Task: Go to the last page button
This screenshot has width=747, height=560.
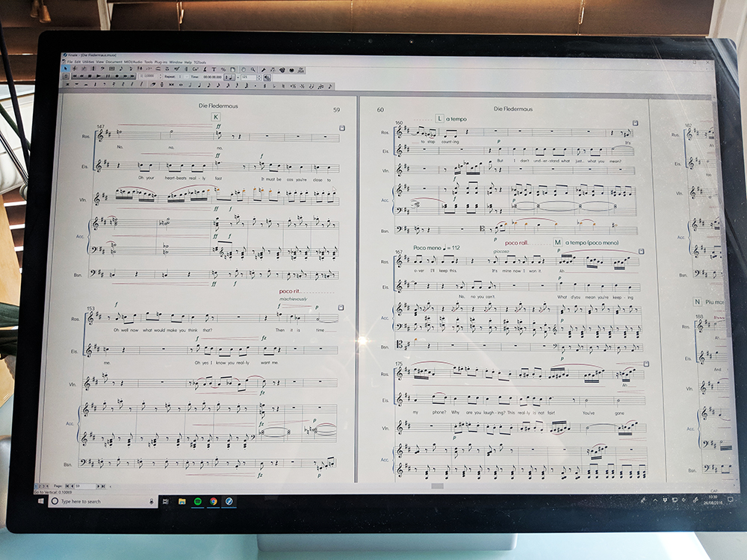Action: [x=103, y=486]
